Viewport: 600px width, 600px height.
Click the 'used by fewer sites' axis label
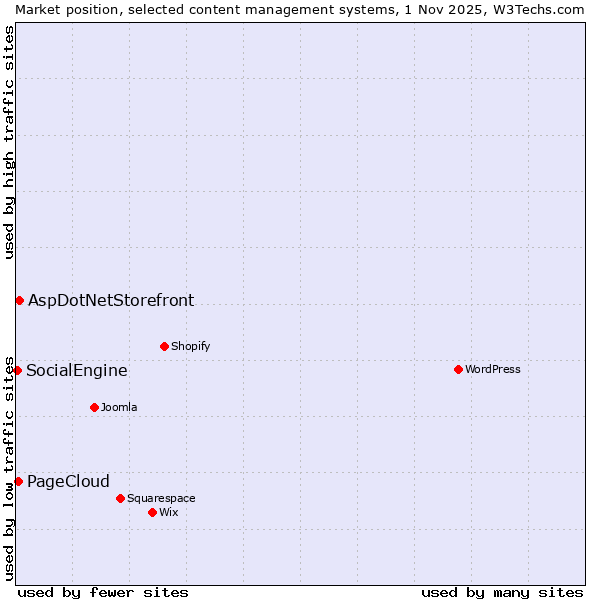[103, 592]
